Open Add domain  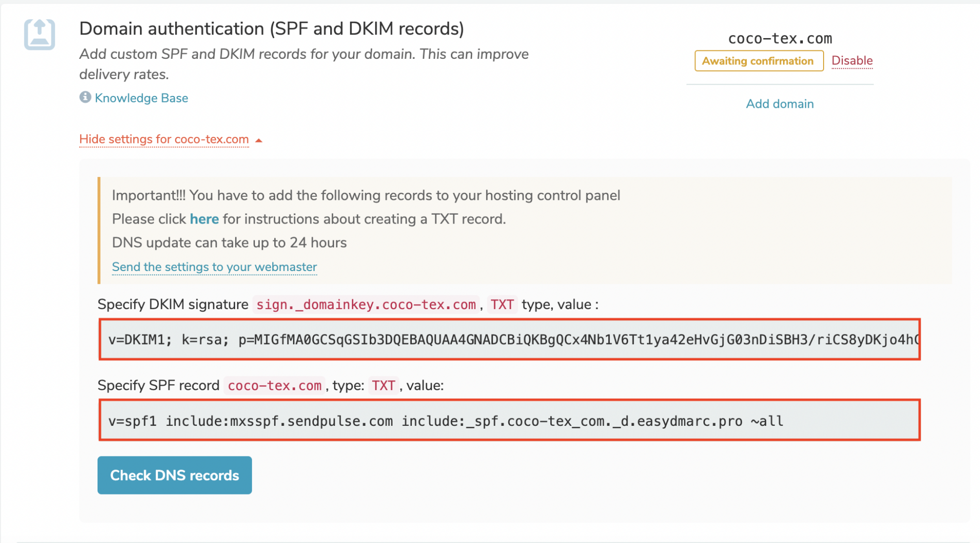tap(780, 103)
